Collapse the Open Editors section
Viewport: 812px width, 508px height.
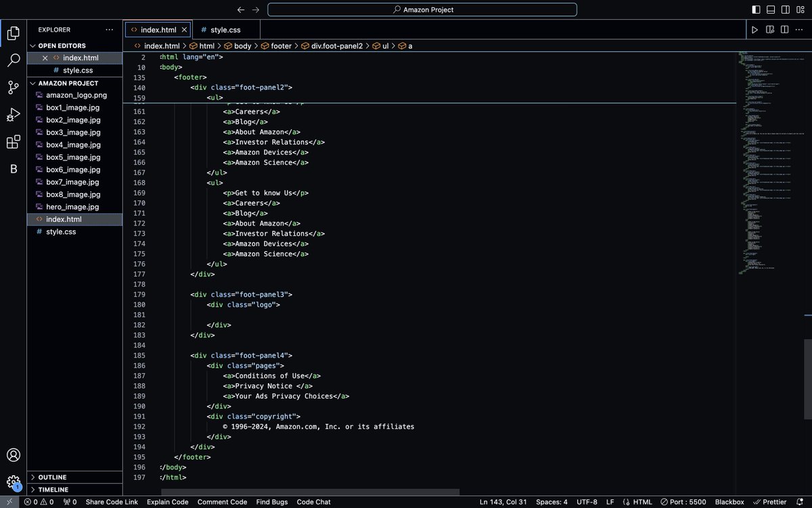click(74, 45)
